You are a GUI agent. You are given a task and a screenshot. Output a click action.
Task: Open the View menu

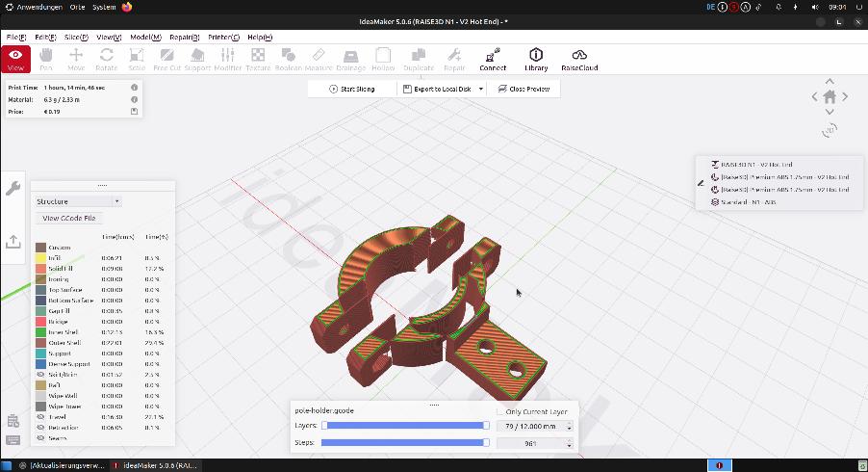(x=109, y=38)
